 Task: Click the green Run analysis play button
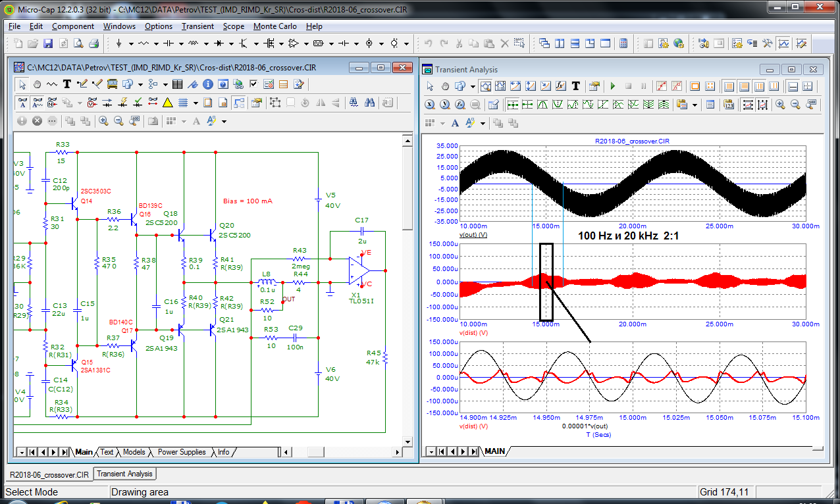[x=612, y=86]
